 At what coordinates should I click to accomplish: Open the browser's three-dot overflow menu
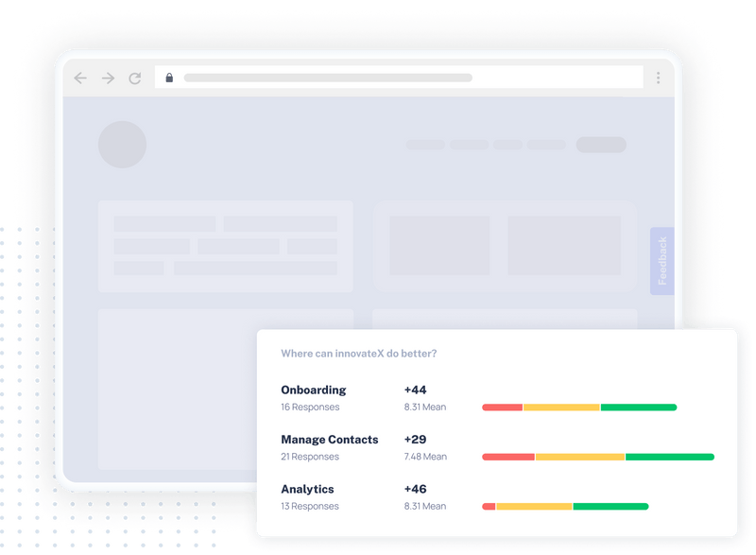point(657,78)
